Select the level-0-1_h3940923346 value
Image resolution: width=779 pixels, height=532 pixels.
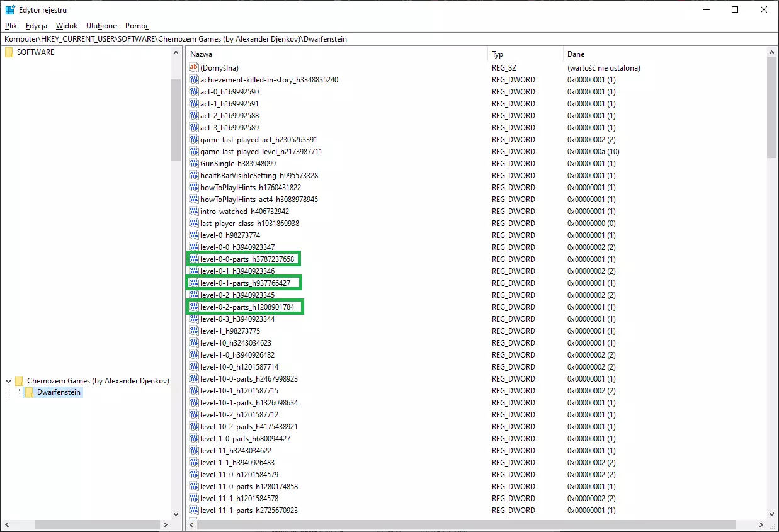(237, 271)
